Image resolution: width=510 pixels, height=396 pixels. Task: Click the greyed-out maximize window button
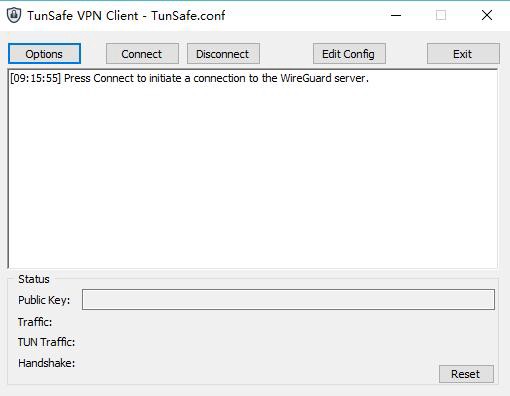441,15
